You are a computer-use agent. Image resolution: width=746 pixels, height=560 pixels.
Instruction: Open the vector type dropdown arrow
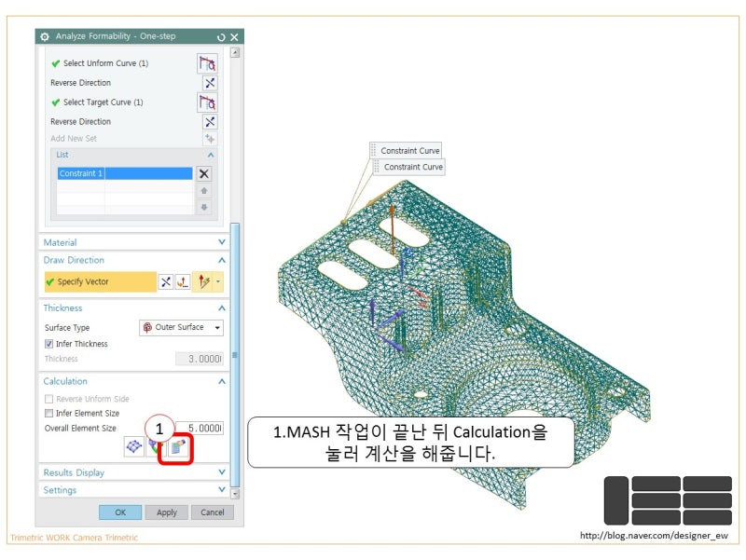tap(218, 281)
